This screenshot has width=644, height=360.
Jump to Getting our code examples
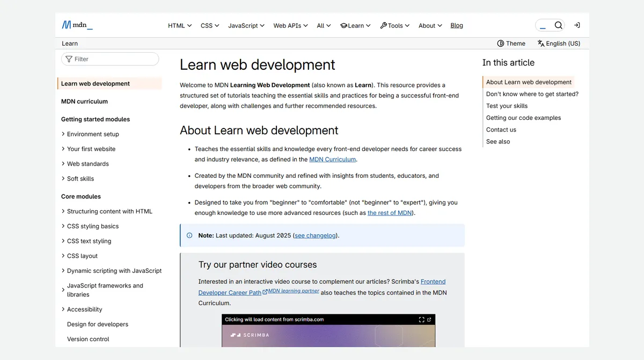(x=523, y=118)
